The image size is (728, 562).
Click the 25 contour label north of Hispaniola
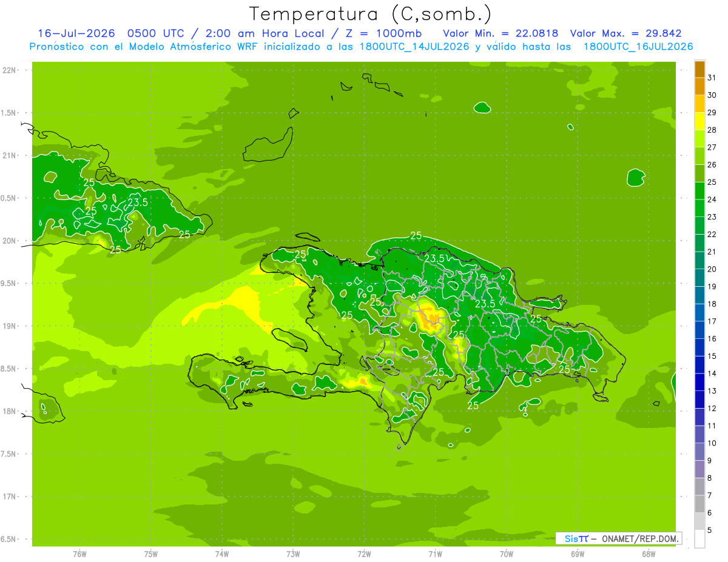point(416,236)
